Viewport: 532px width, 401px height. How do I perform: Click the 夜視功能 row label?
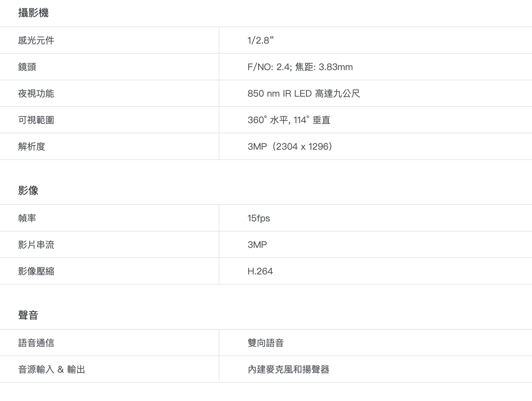click(36, 94)
